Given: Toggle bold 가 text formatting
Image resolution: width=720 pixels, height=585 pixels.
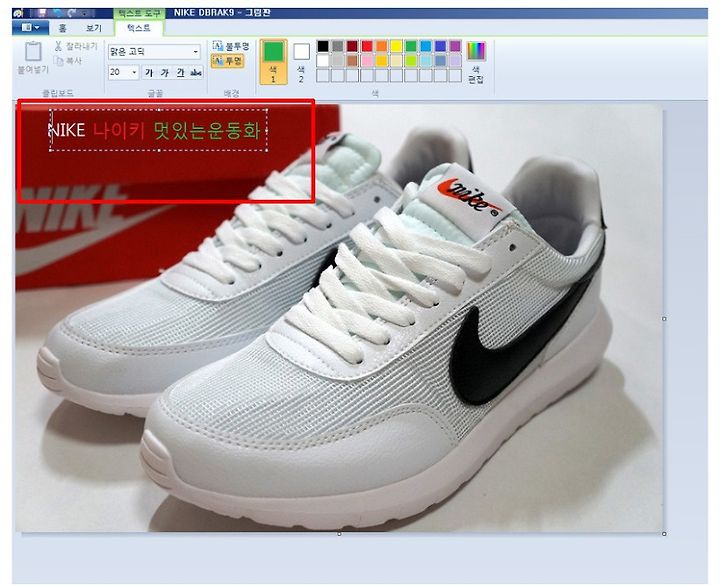Looking at the screenshot, I should [149, 73].
